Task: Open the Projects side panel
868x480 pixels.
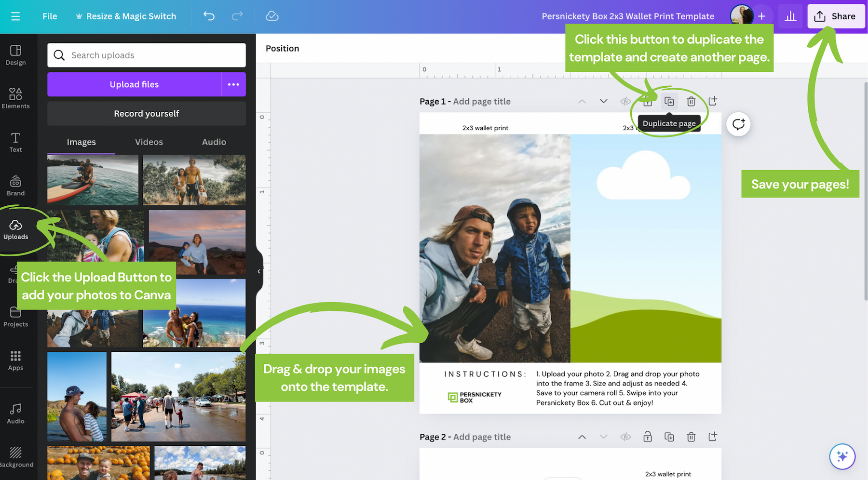Action: [15, 317]
